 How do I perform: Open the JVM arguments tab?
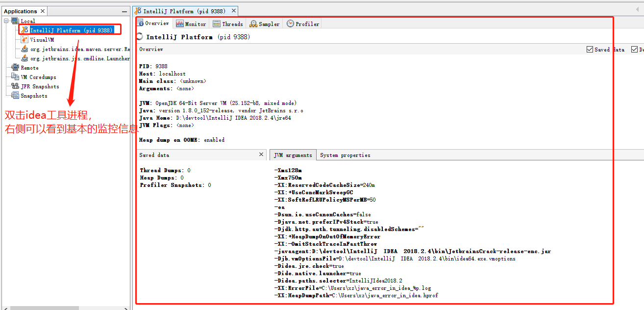293,155
